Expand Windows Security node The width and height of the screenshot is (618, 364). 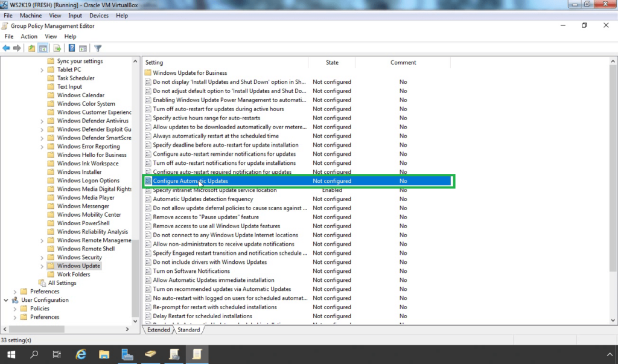pos(42,258)
